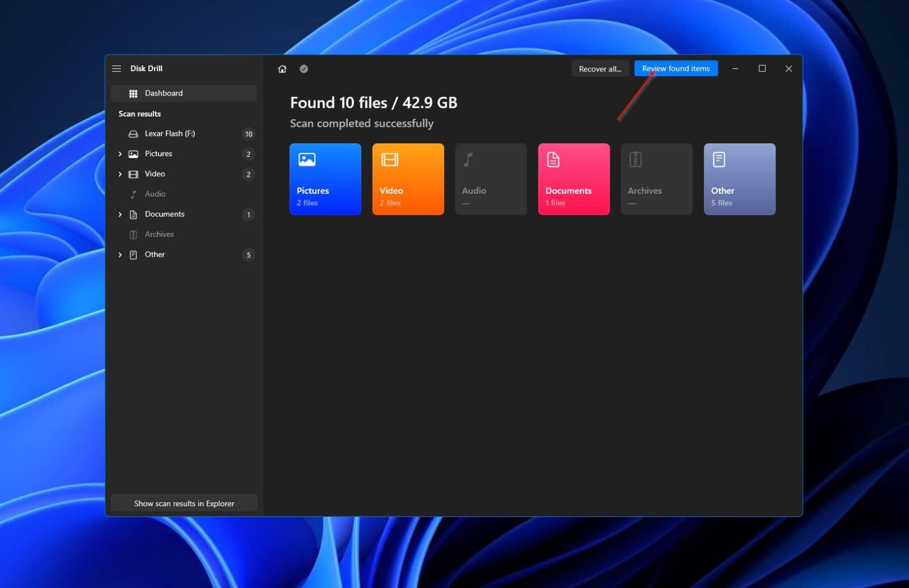Select the Documents category tile
Image resolution: width=909 pixels, height=588 pixels.
click(574, 179)
